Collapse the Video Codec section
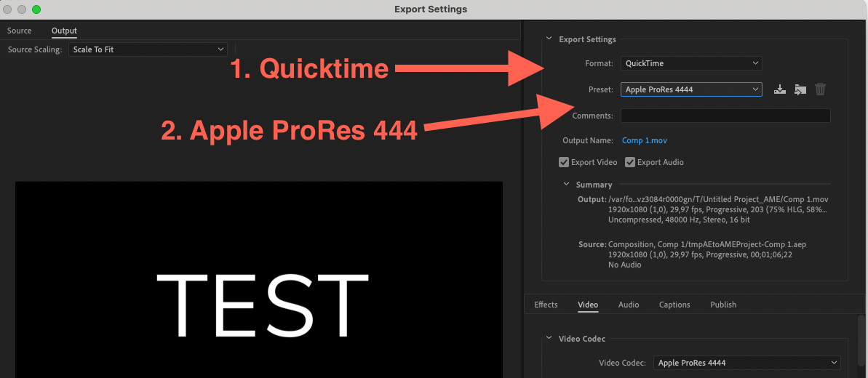The height and width of the screenshot is (378, 868). pyautogui.click(x=549, y=337)
